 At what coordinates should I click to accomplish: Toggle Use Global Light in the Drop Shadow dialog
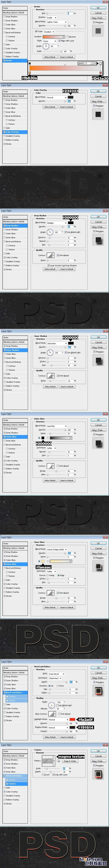pyautogui.click(x=66, y=232)
